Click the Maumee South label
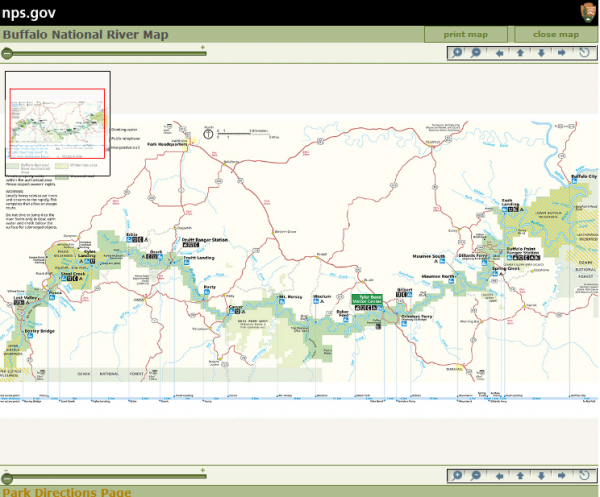 pyautogui.click(x=429, y=256)
